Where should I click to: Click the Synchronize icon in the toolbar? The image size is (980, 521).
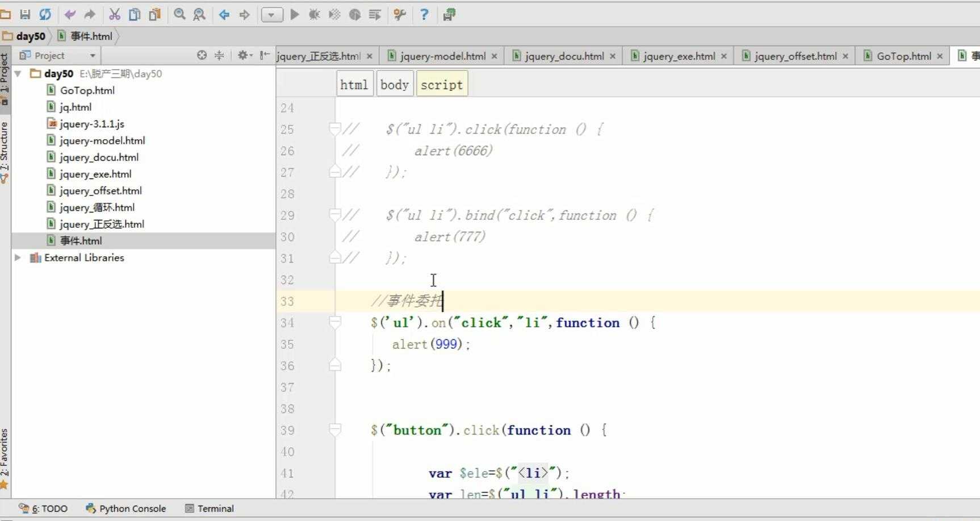45,15
